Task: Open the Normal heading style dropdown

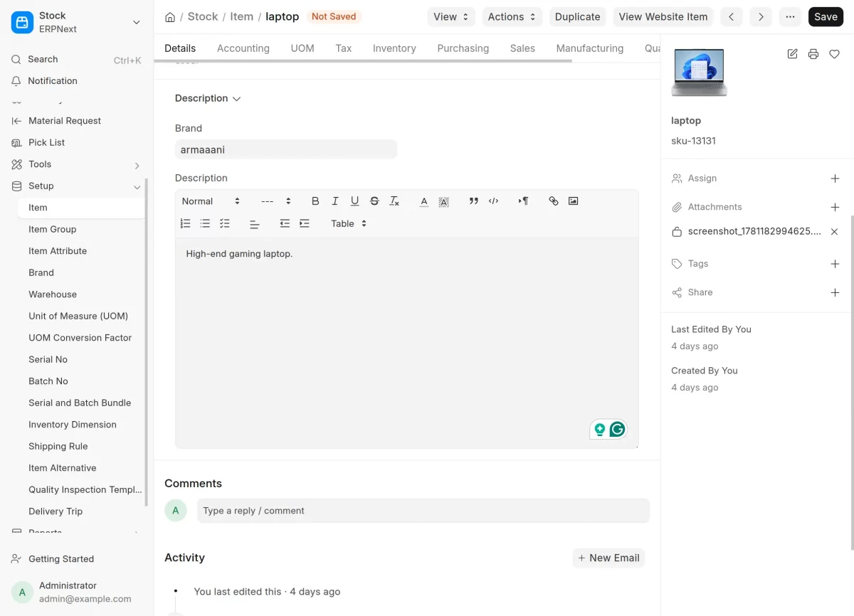Action: 211,201
